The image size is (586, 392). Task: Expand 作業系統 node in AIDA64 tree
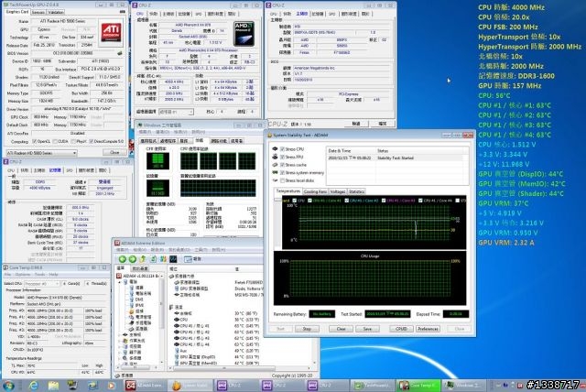click(120, 341)
